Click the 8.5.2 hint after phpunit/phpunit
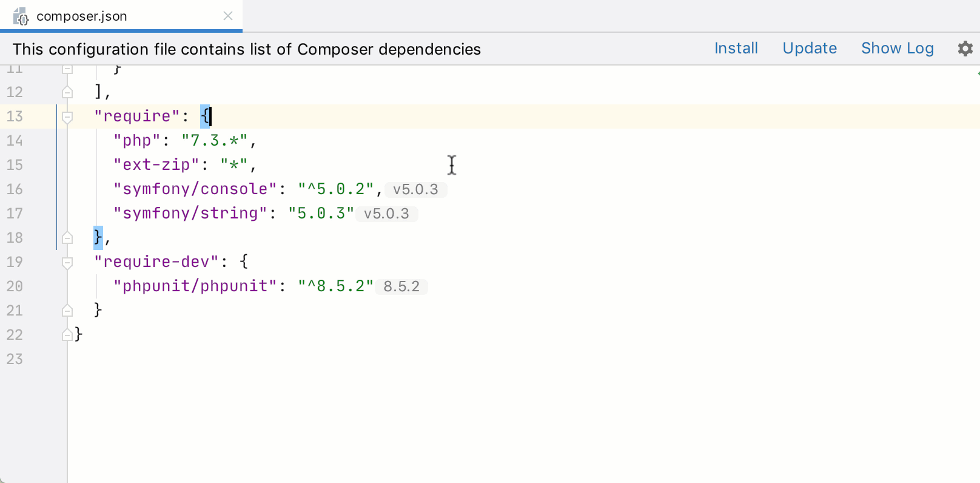 tap(401, 286)
